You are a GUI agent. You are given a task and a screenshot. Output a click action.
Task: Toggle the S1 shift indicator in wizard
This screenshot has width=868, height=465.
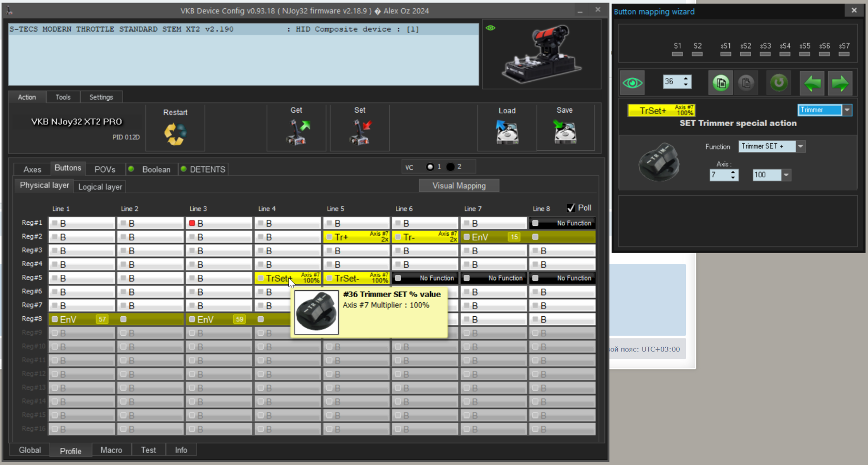click(677, 54)
